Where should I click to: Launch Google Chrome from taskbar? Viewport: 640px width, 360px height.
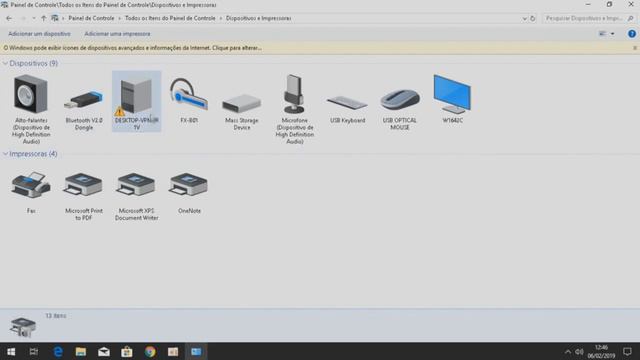point(150,351)
